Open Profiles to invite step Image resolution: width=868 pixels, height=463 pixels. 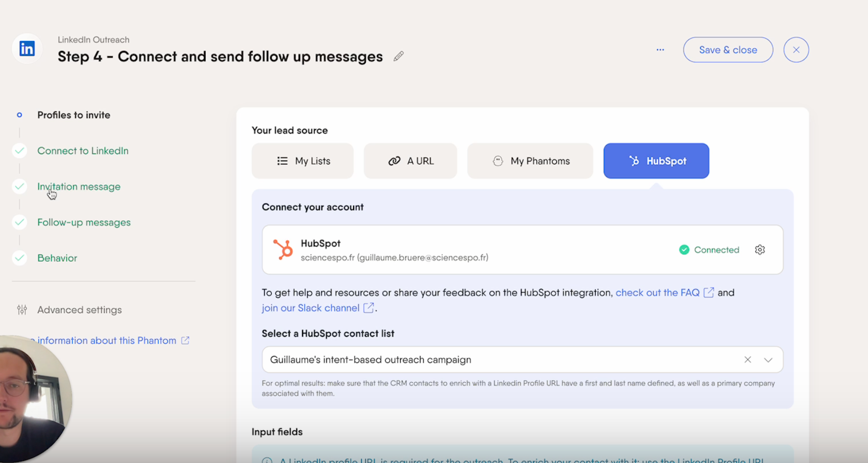74,115
